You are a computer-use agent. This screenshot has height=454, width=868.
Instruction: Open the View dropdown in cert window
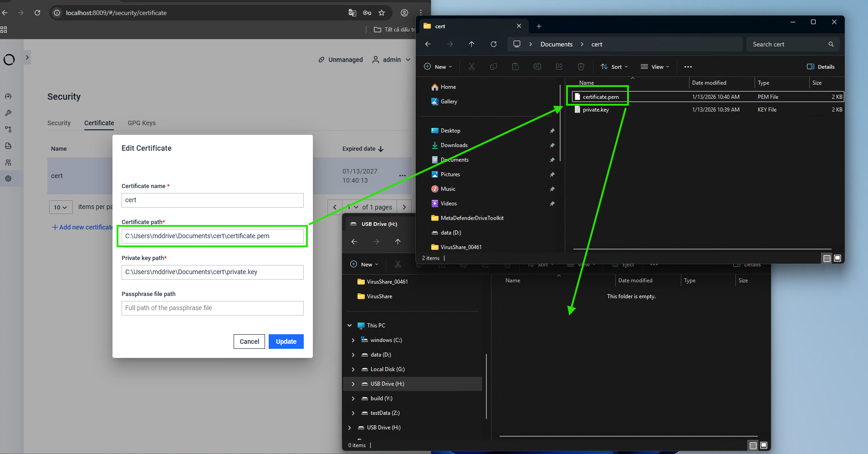click(x=655, y=67)
